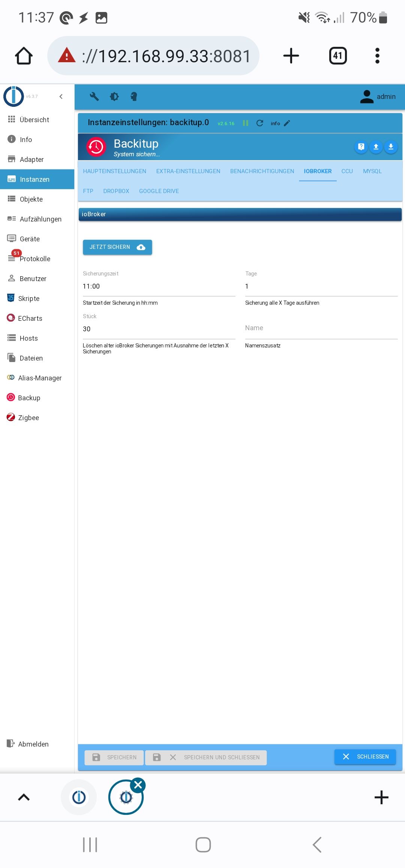Open Benutzer in the sidebar

click(37, 278)
